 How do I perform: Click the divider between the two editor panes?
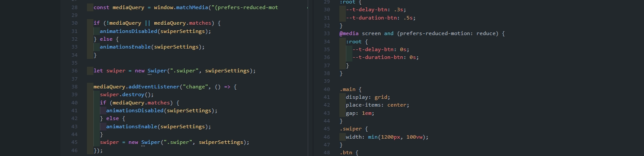click(313, 78)
